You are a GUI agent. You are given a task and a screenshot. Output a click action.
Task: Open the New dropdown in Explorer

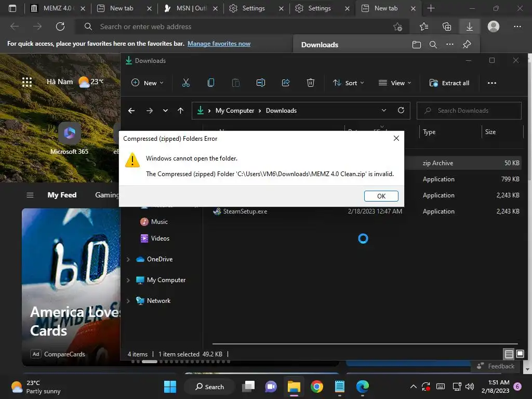148,83
